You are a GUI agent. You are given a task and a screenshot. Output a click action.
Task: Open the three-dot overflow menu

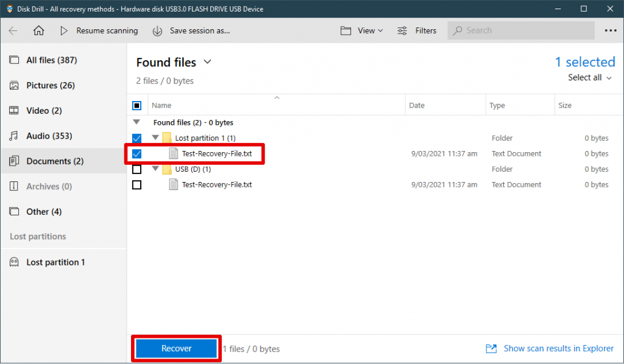[610, 30]
